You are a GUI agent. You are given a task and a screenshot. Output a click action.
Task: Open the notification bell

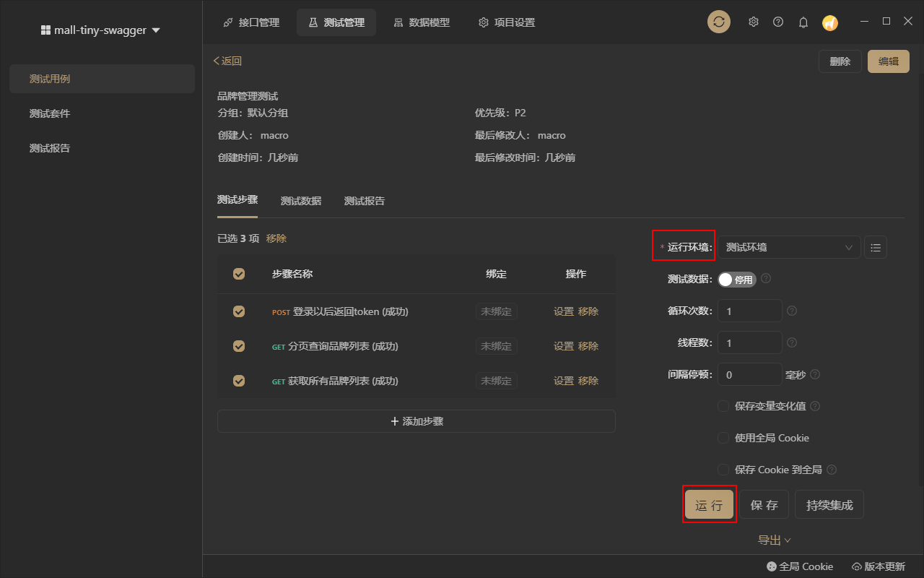tap(803, 22)
